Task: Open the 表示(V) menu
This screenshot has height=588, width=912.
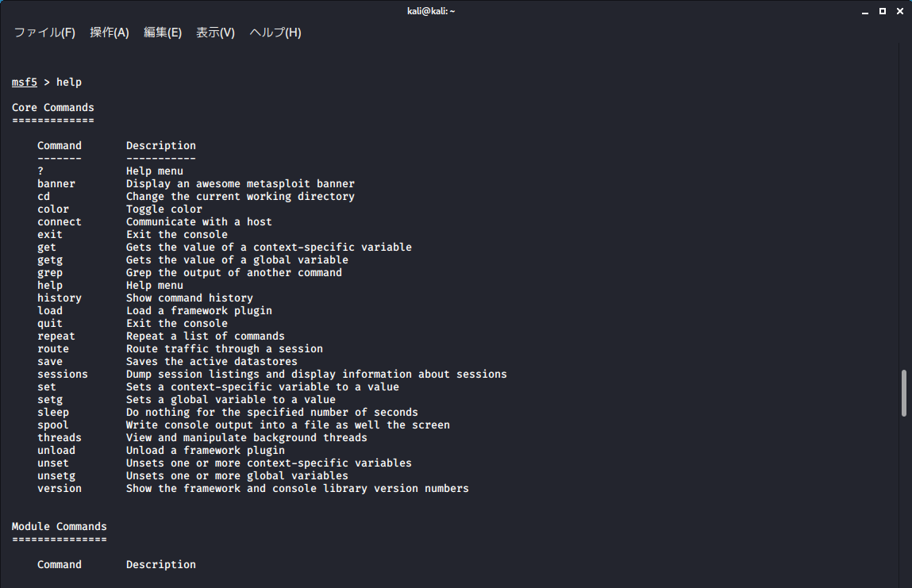Action: (215, 33)
